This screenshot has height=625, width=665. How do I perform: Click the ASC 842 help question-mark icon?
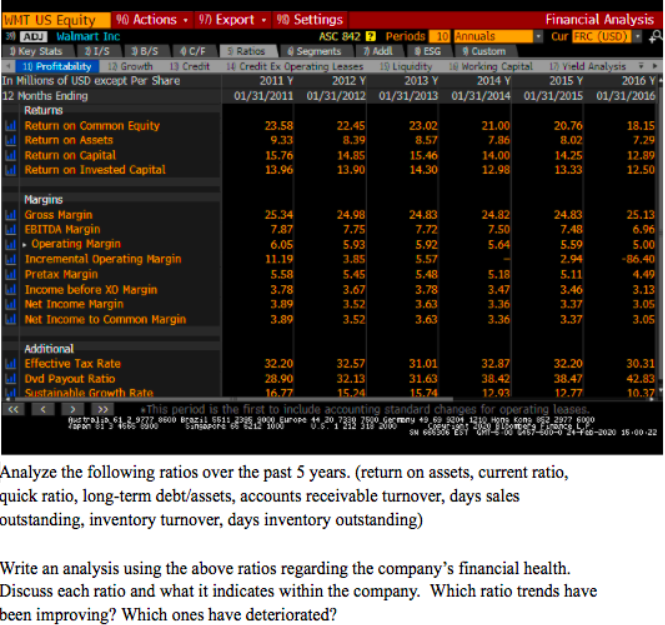[370, 36]
